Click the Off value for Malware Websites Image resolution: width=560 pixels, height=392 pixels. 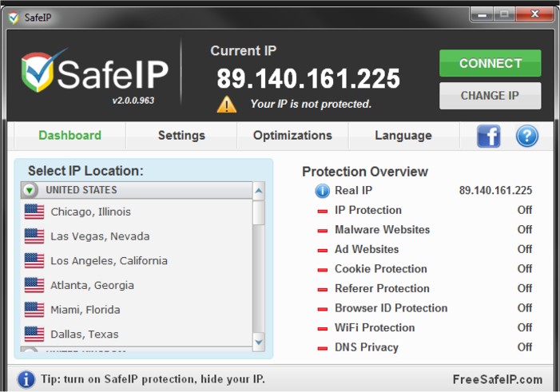coord(525,230)
